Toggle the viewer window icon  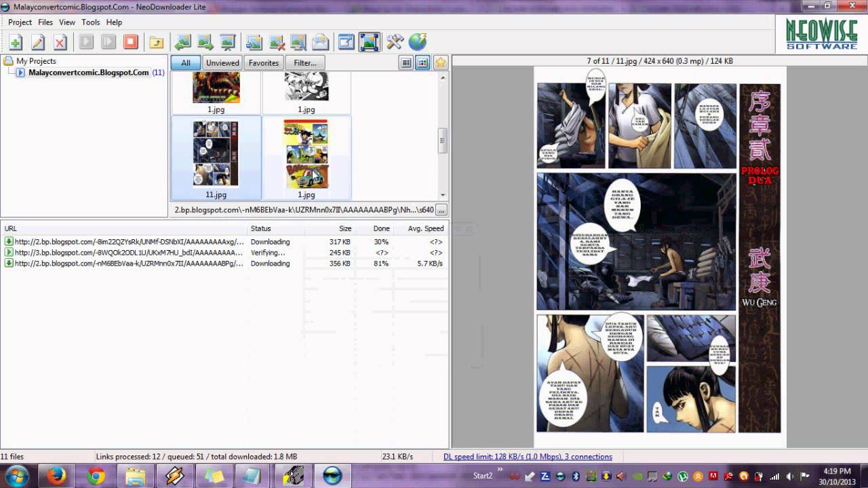point(347,43)
